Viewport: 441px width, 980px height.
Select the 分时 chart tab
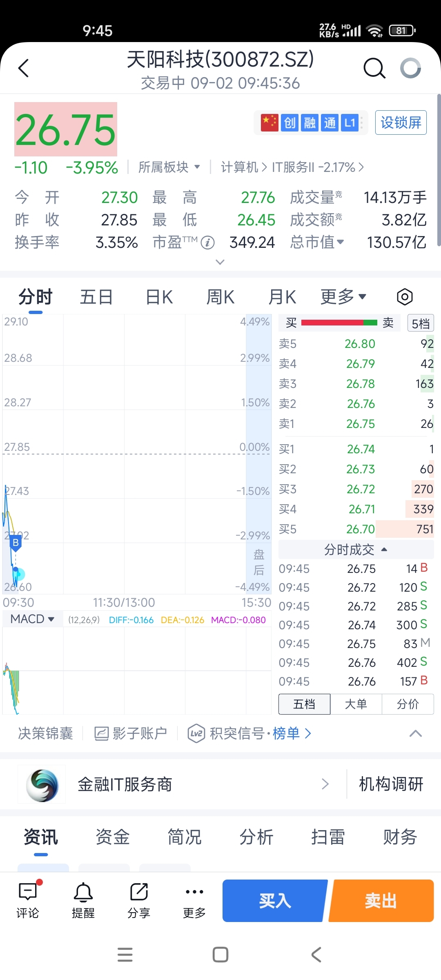pos(36,297)
